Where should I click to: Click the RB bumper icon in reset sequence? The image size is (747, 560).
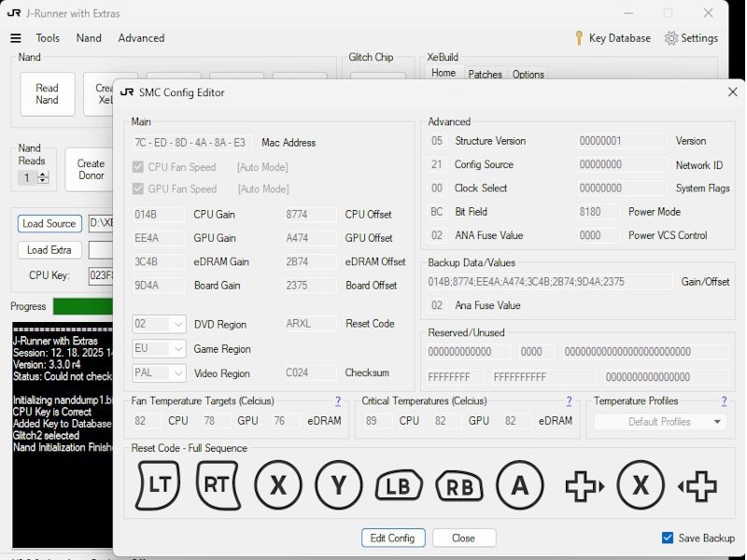click(459, 486)
